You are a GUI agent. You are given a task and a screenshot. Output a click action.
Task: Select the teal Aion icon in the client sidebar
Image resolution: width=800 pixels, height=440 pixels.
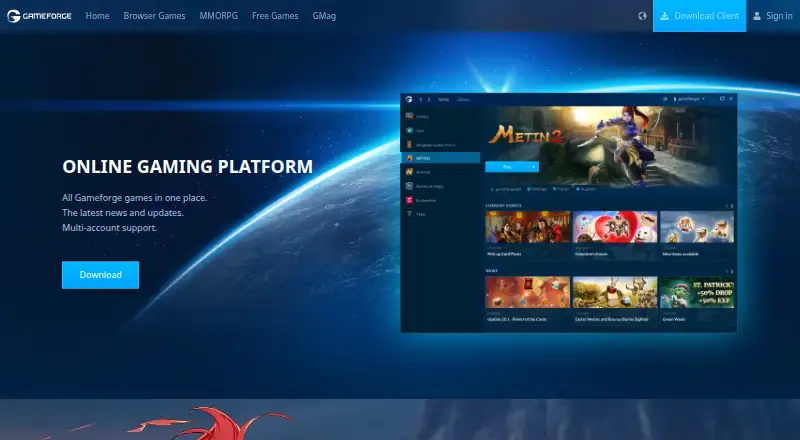click(409, 131)
